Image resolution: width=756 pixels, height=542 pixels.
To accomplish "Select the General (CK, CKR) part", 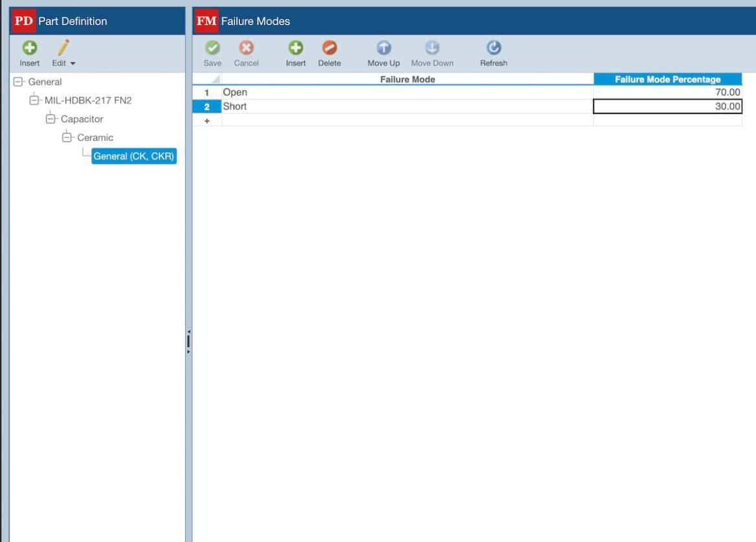I will click(133, 155).
